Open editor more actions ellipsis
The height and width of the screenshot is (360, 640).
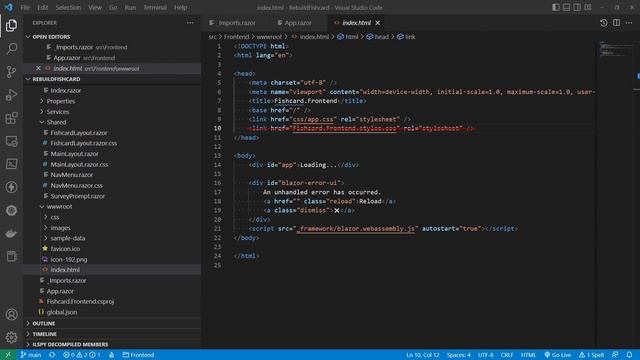[x=629, y=23]
